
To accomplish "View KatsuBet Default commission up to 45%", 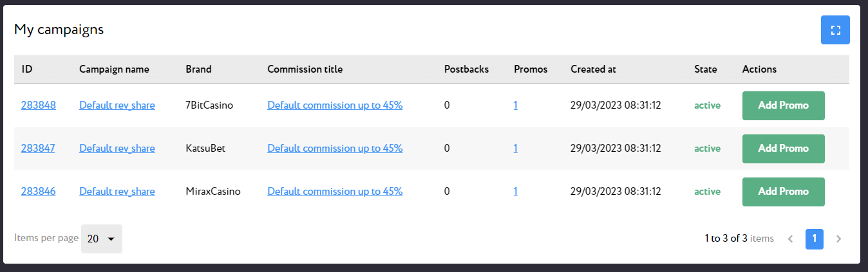I will pyautogui.click(x=335, y=149).
